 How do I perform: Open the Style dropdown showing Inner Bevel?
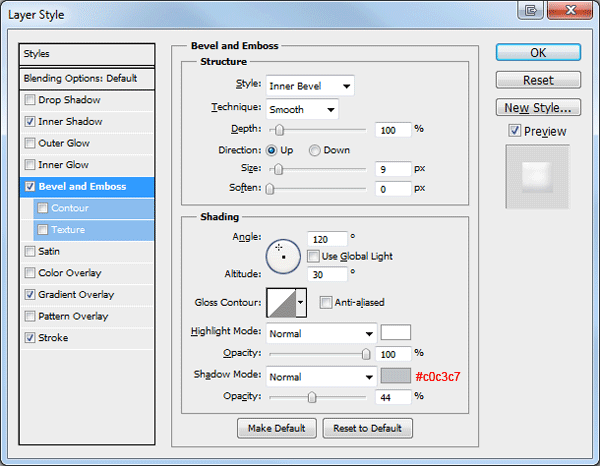coord(310,86)
